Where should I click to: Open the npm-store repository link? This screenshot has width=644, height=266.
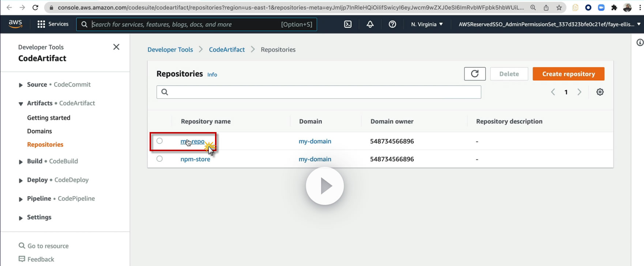point(195,159)
